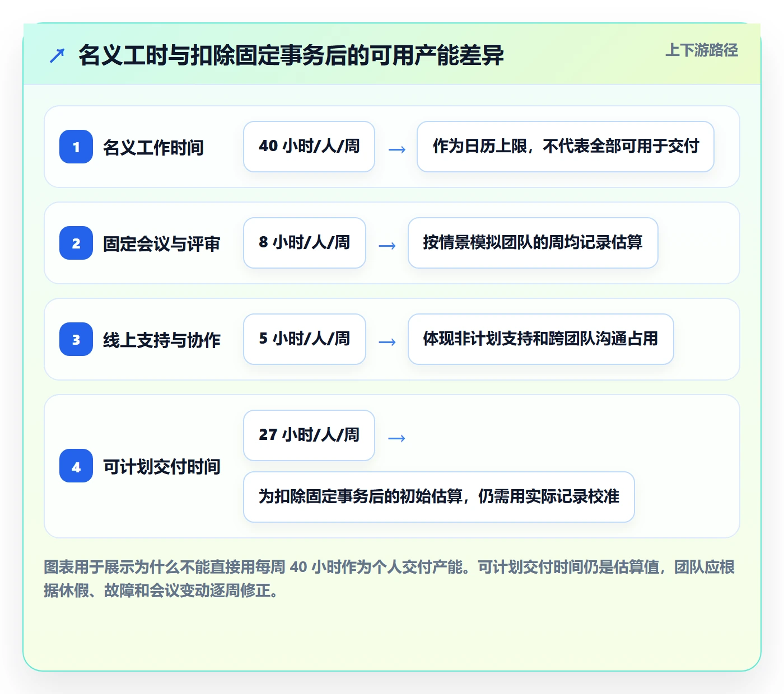Screen dimensions: 784x694
Task: Click the step 2 number badge
Action: coord(76,243)
